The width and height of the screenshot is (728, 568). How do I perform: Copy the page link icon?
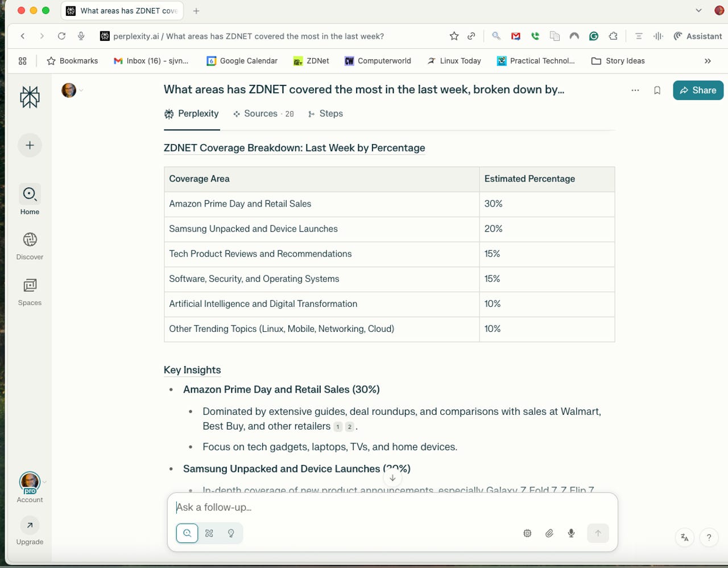pyautogui.click(x=471, y=36)
